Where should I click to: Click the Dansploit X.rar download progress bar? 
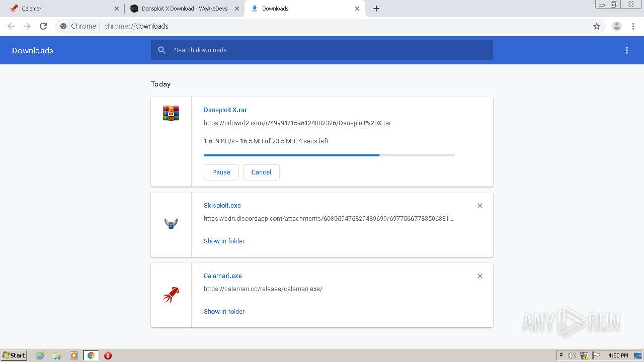click(x=329, y=155)
